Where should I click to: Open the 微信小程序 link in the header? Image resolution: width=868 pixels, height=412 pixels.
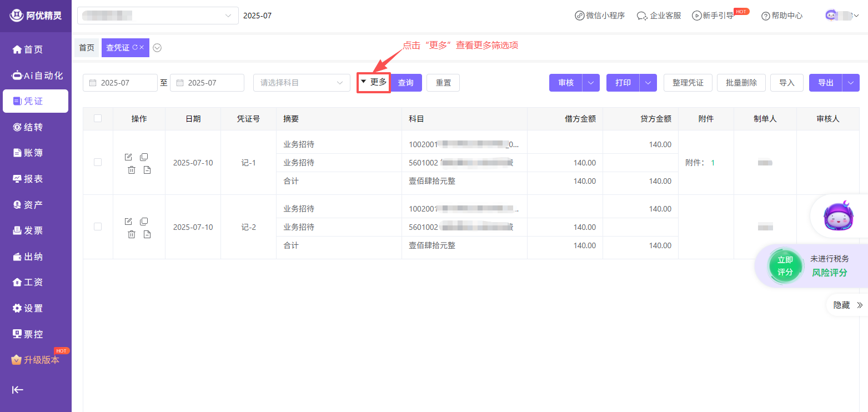[x=600, y=16]
